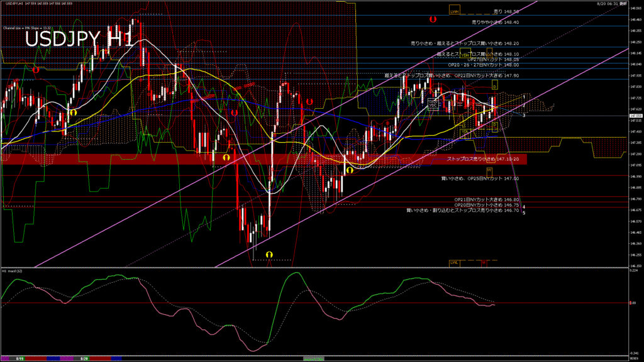Click the USDJPY H1 chart title
The width and height of the screenshot is (644, 362).
click(x=79, y=39)
